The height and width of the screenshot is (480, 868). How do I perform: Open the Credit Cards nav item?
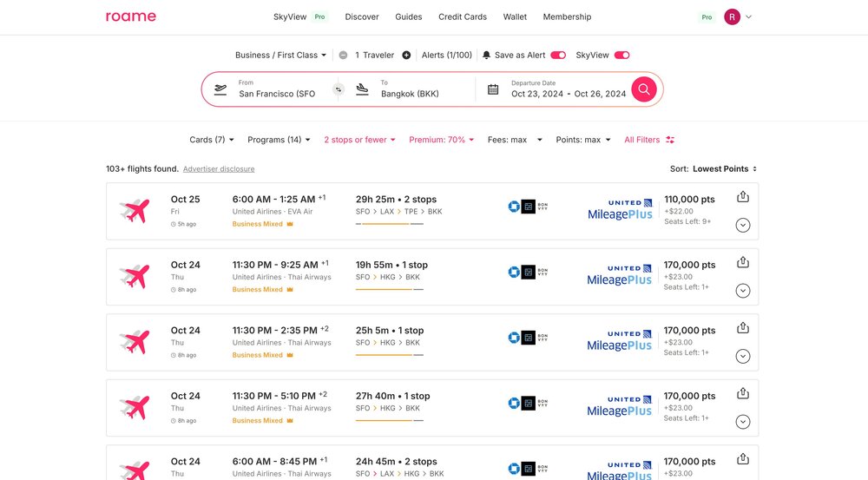(463, 17)
